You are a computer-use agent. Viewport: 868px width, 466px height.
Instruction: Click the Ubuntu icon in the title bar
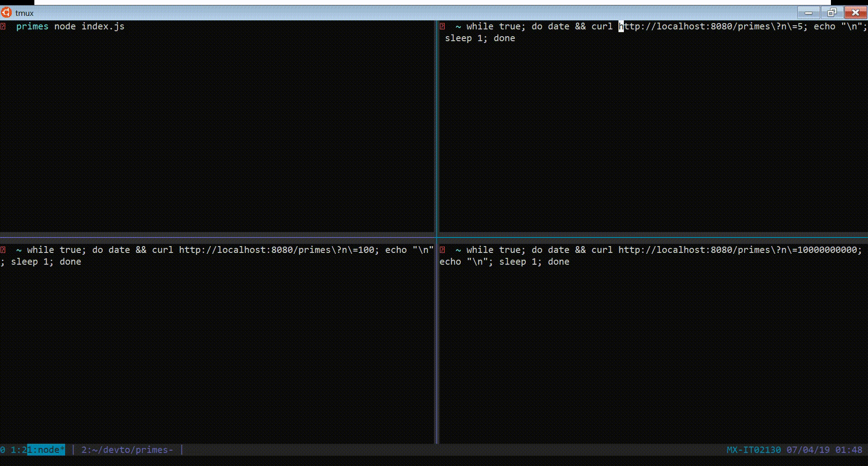[x=6, y=12]
